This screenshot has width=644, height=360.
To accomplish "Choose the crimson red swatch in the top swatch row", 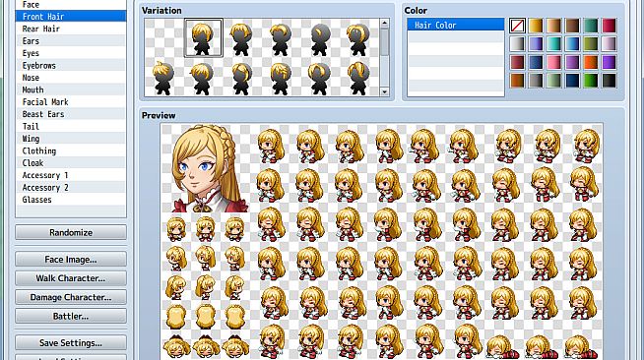I will point(610,26).
